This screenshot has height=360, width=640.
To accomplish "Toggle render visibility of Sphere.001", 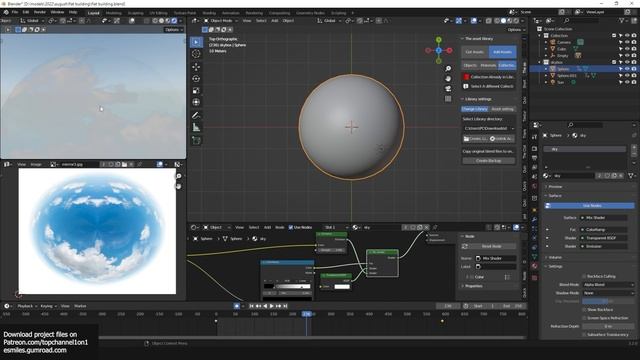I will pos(634,76).
